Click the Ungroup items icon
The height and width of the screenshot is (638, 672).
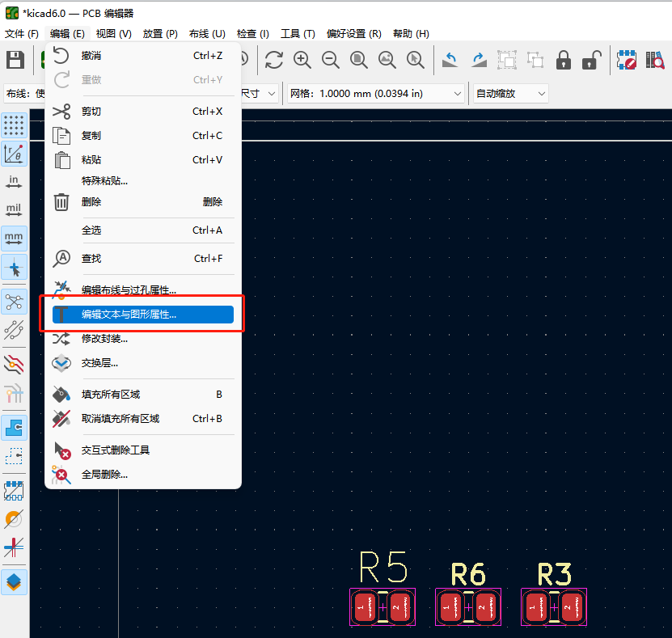click(x=535, y=60)
